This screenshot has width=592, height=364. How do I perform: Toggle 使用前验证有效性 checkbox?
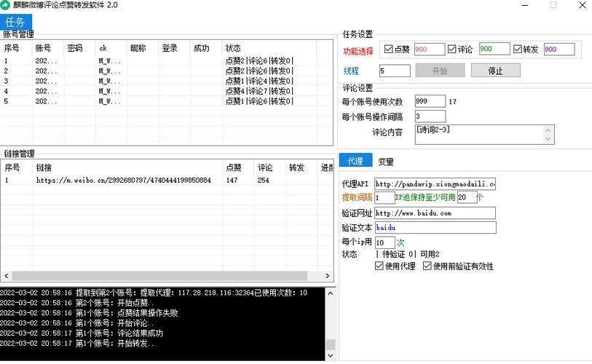pyautogui.click(x=427, y=266)
